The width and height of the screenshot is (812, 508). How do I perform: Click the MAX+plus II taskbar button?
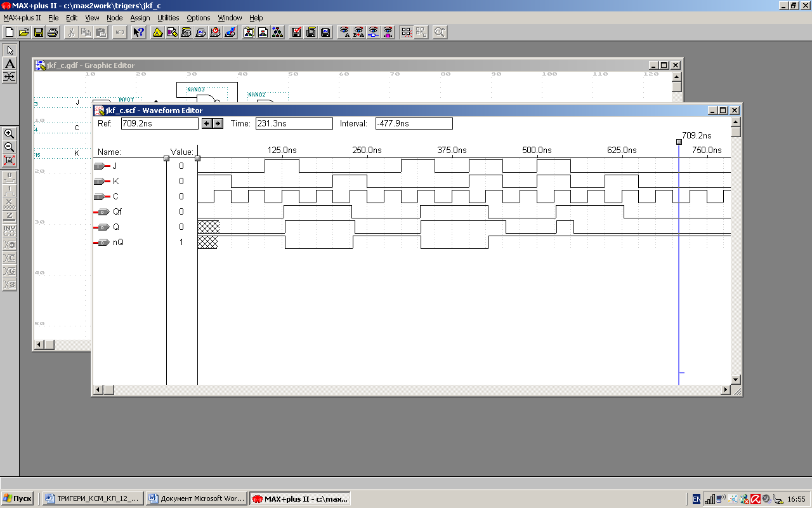(x=299, y=498)
